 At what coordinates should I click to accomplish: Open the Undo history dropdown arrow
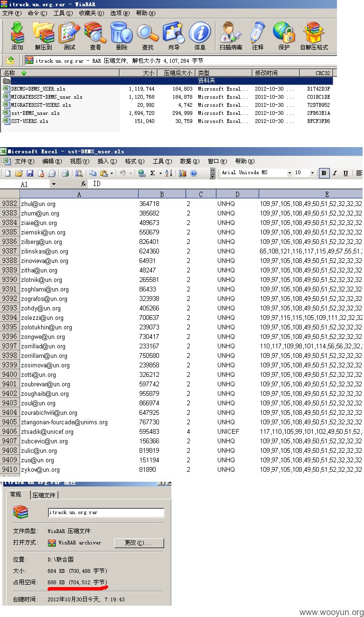tap(131, 173)
